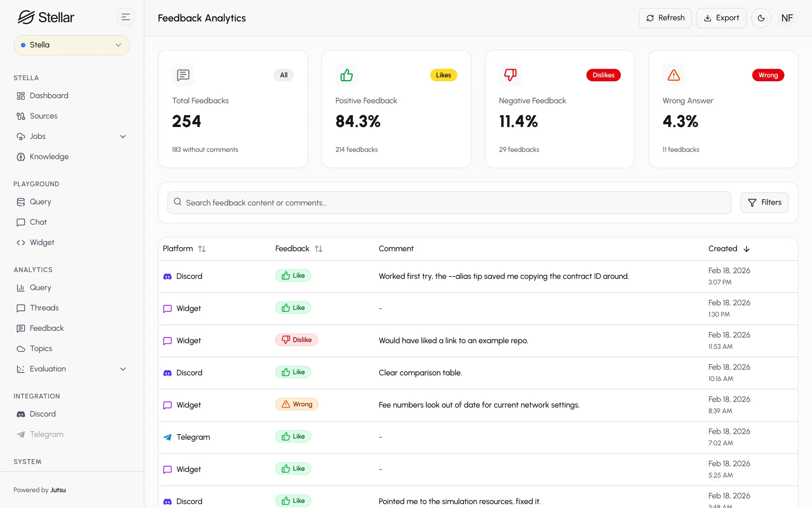Open the Stella project dropdown
Image resolution: width=812 pixels, height=508 pixels.
point(72,45)
